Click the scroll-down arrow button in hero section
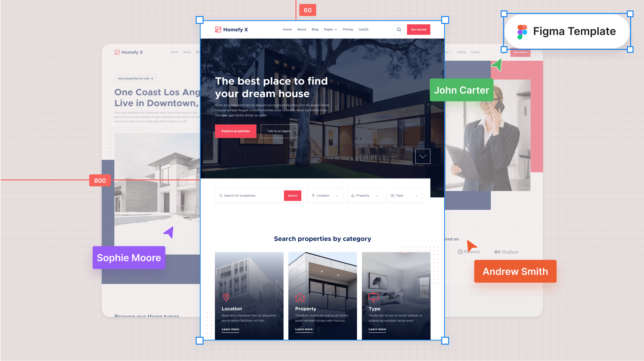This screenshot has width=644, height=361. click(x=422, y=156)
